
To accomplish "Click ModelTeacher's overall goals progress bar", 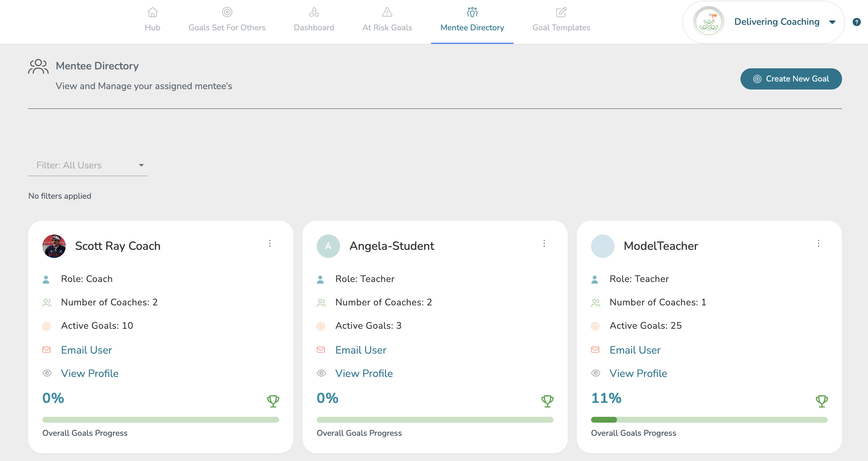I will [x=709, y=420].
